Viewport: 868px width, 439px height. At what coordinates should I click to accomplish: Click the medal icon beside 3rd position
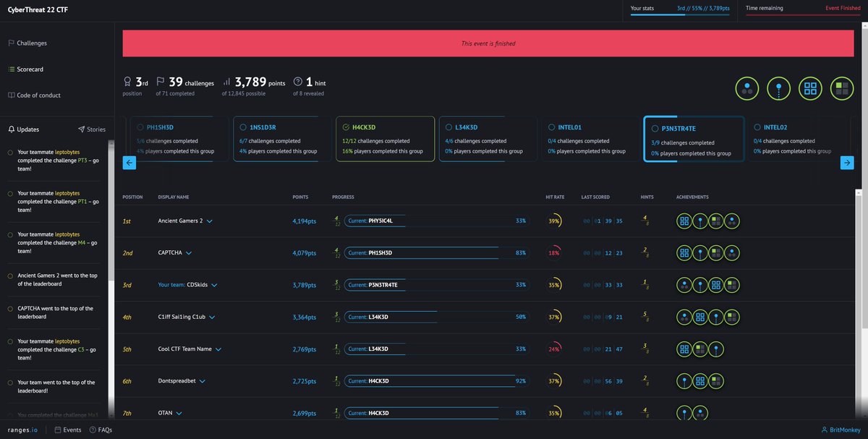pos(128,82)
